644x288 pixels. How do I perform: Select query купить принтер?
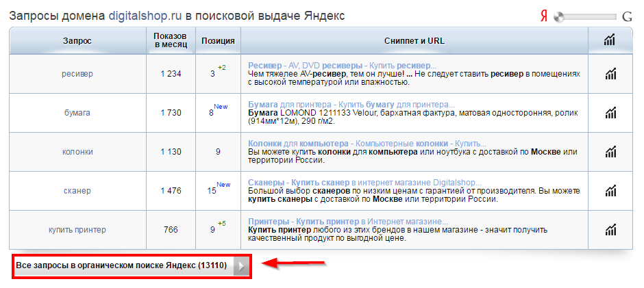[x=77, y=230]
